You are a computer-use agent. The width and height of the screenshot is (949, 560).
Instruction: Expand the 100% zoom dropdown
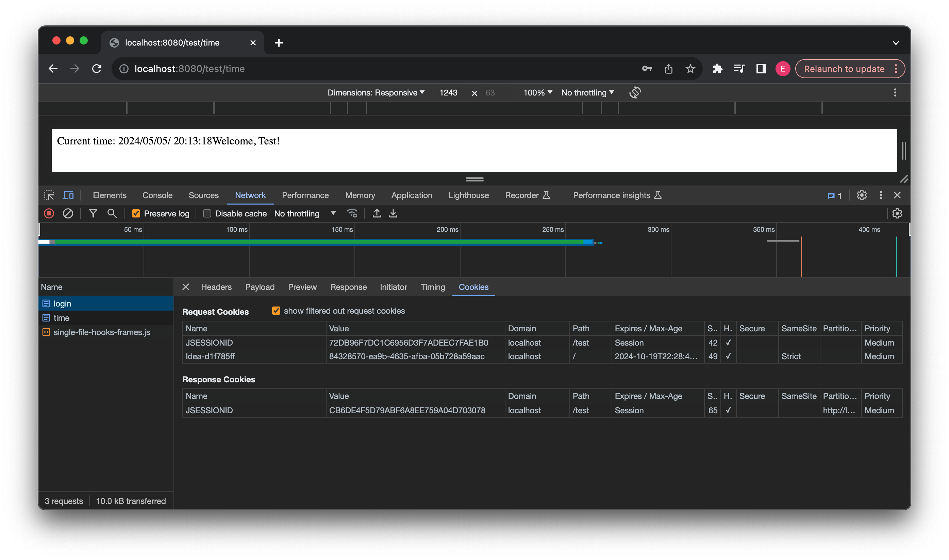pyautogui.click(x=537, y=92)
